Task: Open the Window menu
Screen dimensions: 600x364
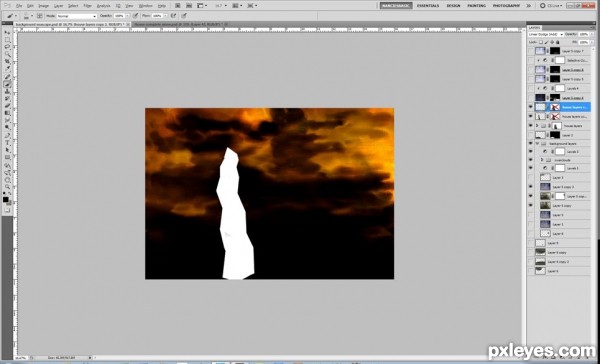Action: (145, 6)
